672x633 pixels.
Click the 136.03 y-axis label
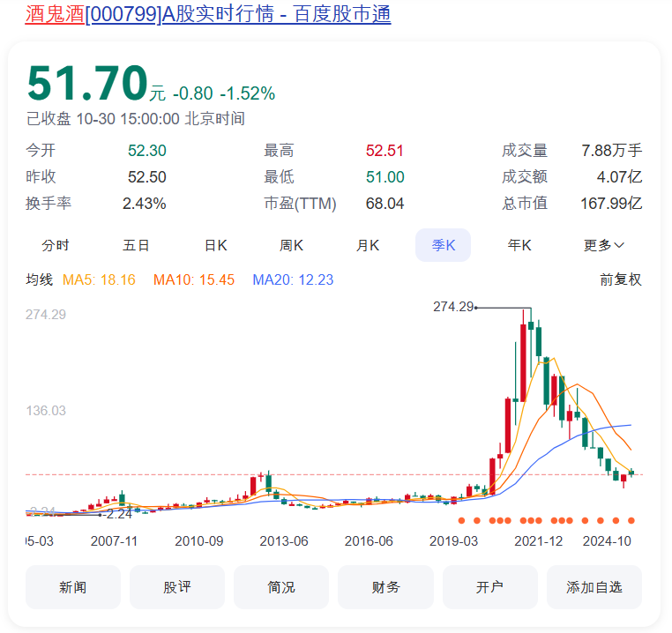46,410
